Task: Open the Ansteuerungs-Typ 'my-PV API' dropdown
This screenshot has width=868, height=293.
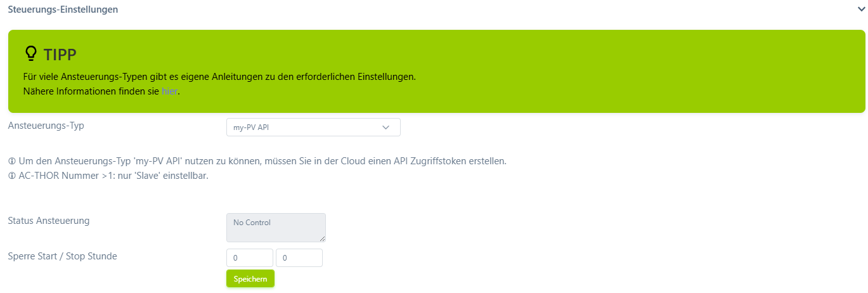Action: 313,127
